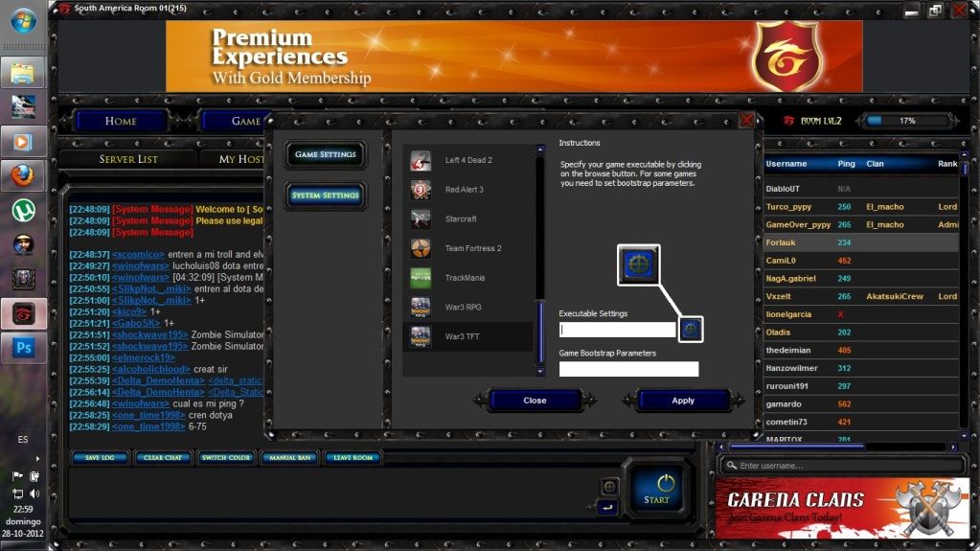This screenshot has width=980, height=551.
Task: Open System Settings tab in dialog
Action: click(325, 195)
